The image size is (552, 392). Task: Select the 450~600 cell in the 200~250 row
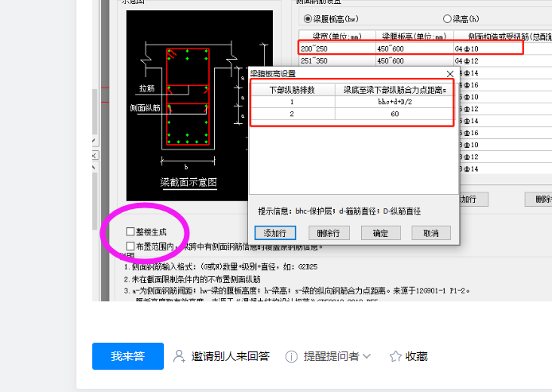(414, 49)
